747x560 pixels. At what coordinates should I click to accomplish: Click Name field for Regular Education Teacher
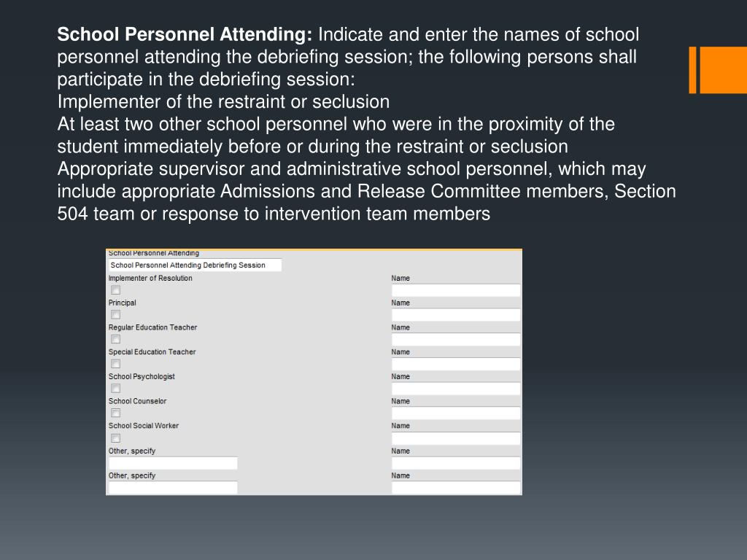pos(456,340)
